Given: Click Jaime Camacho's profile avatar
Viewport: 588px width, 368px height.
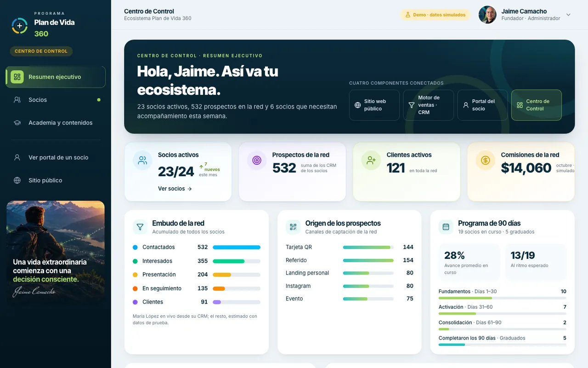Looking at the screenshot, I should tap(487, 15).
